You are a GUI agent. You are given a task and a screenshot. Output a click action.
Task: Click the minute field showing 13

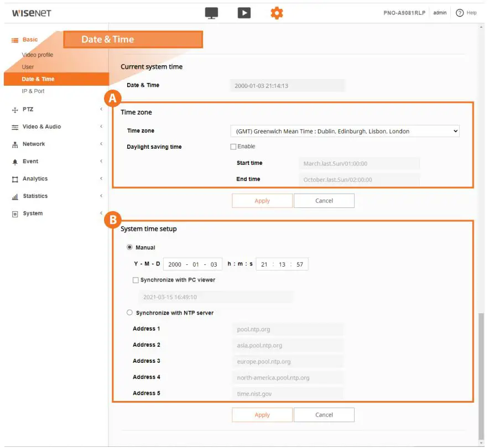coord(282,264)
